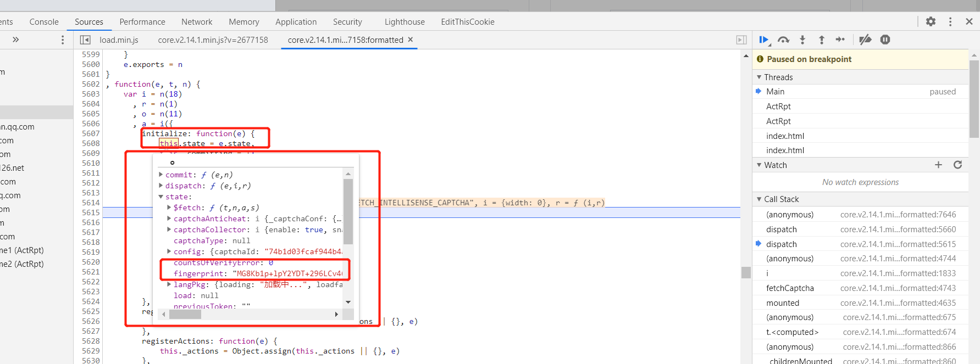Open the load.min.js file tab
Screen dimensions: 980x364
point(119,40)
